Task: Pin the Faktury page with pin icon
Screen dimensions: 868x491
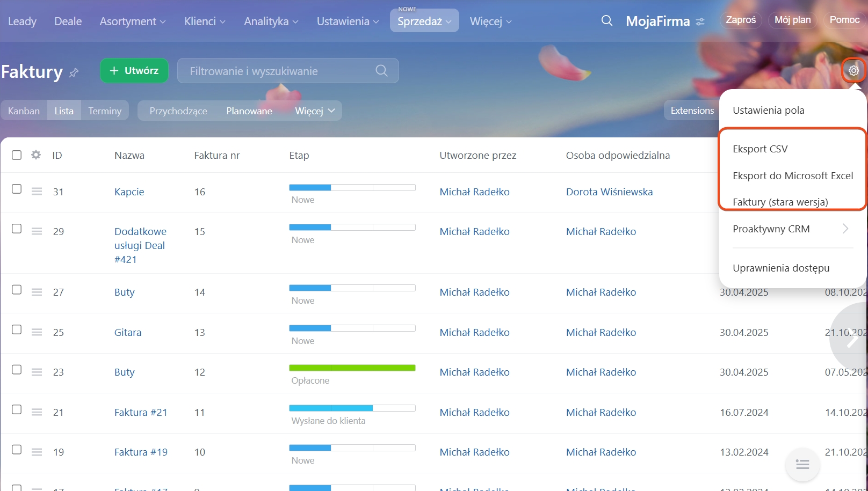Action: pos(74,72)
